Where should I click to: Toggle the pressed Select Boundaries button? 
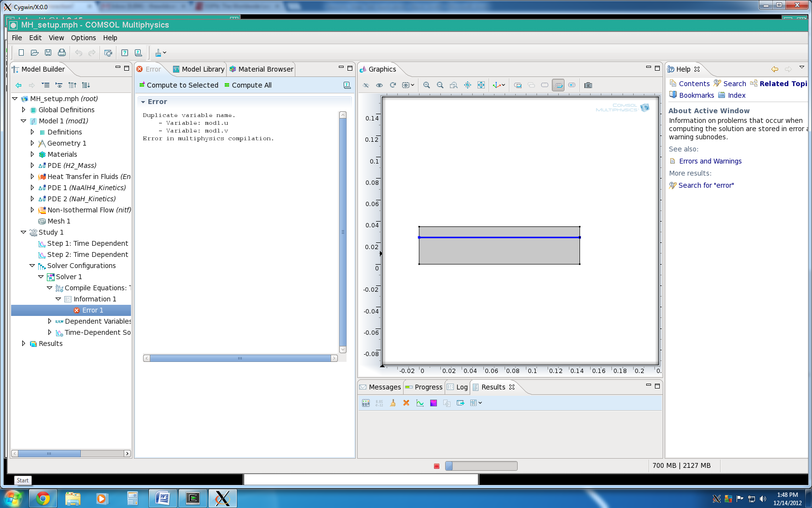[558, 85]
